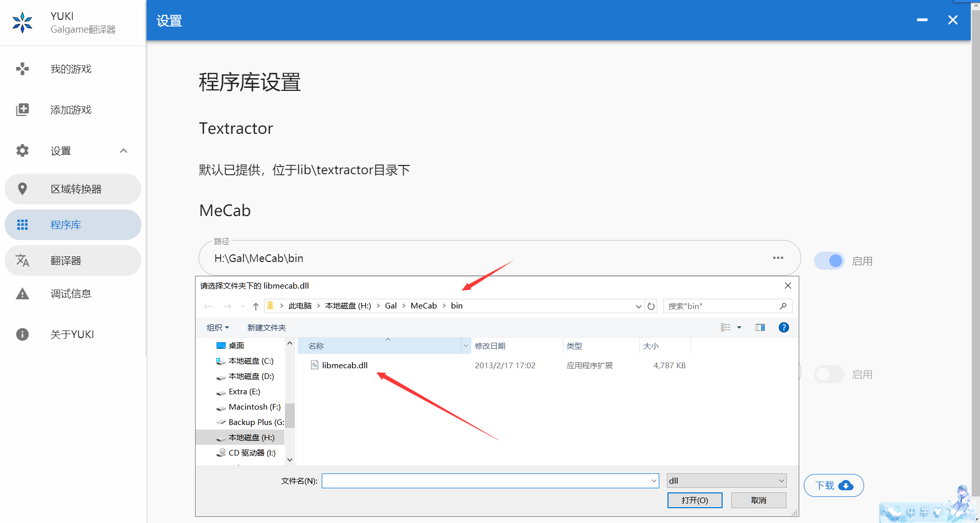Go forward in file dialog navigation
Screen dimensions: 980x523
coord(227,306)
